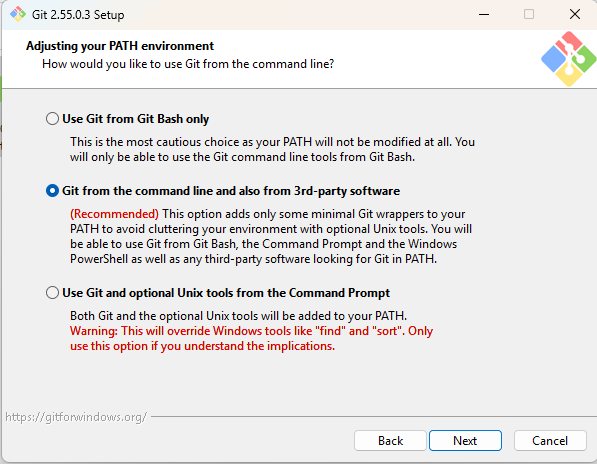The height and width of the screenshot is (464, 597).
Task: Open the gitforwindows.org link
Action: 76,417
